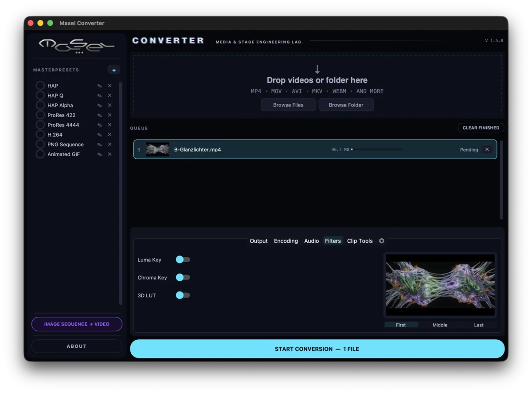Select the Animated GIF preset radio button
Screen dimensions: 532x393
coord(40,154)
